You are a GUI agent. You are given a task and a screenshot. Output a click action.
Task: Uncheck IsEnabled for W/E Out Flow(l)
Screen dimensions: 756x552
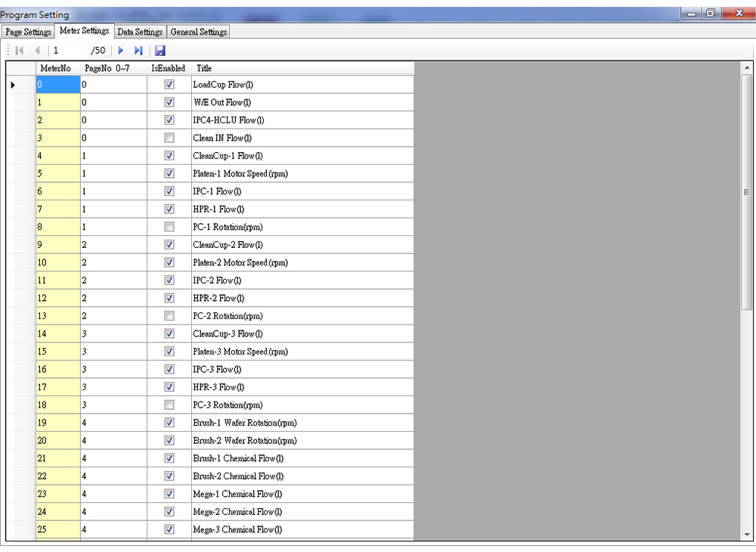click(169, 102)
